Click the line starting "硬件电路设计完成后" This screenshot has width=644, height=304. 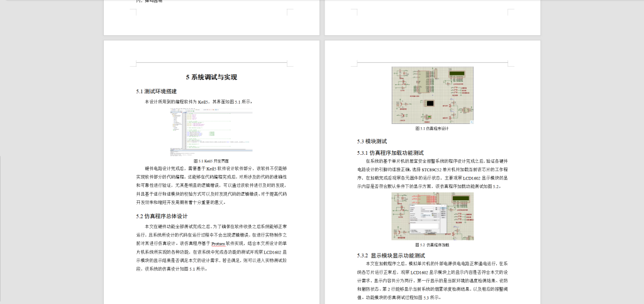pyautogui.click(x=216, y=169)
